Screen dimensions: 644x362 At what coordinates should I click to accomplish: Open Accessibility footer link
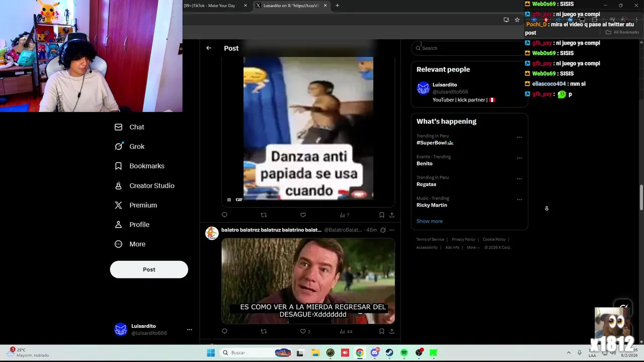pos(427,247)
